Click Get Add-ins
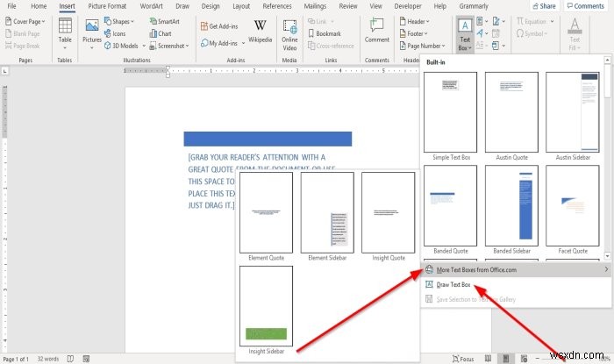 [x=219, y=26]
